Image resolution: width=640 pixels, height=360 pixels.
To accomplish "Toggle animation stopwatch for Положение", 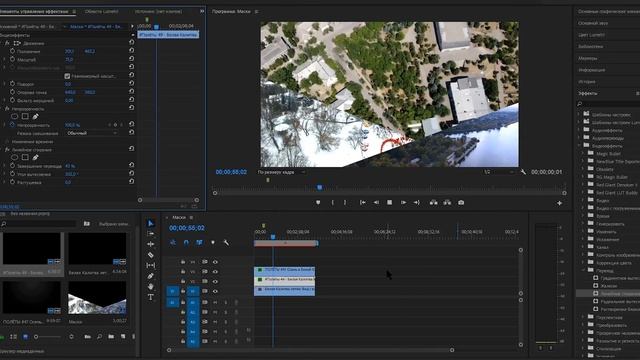I will [x=13, y=51].
